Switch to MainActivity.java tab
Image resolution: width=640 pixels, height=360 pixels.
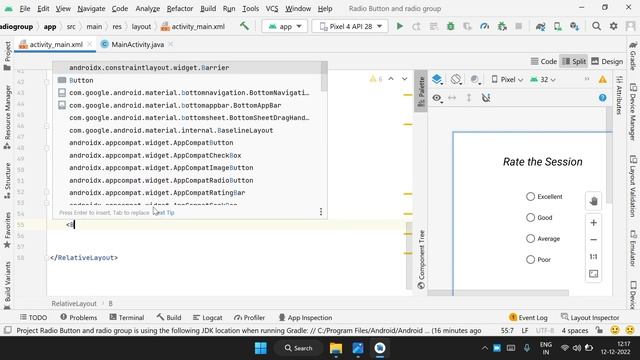(x=138, y=44)
